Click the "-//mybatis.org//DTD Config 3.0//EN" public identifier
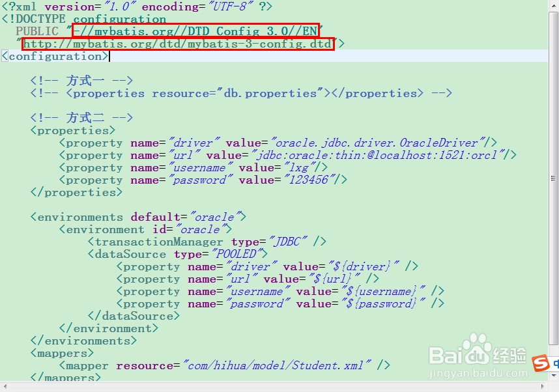Image resolution: width=559 pixels, height=392 pixels. 195,31
